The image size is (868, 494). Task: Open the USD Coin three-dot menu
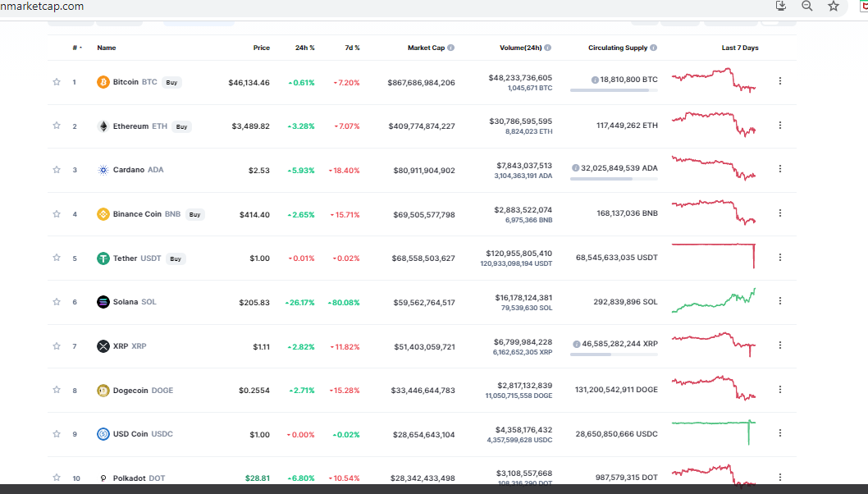pyautogui.click(x=780, y=433)
